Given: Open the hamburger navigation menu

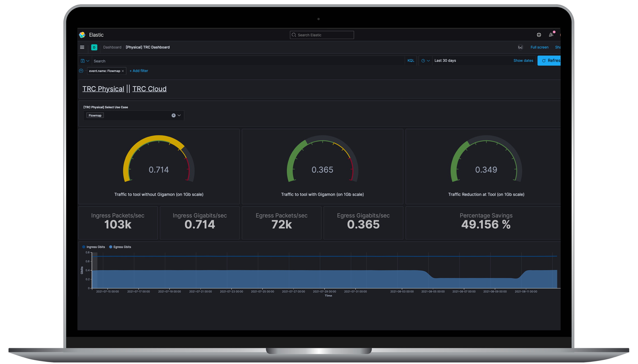Looking at the screenshot, I should click(82, 47).
